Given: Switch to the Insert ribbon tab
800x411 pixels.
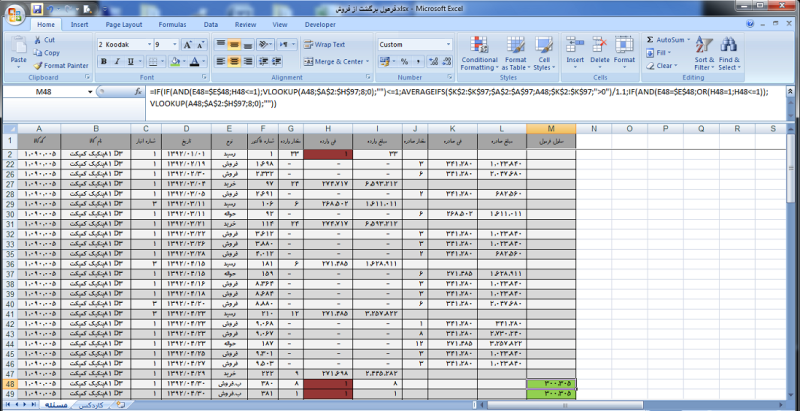Looking at the screenshot, I should point(79,24).
